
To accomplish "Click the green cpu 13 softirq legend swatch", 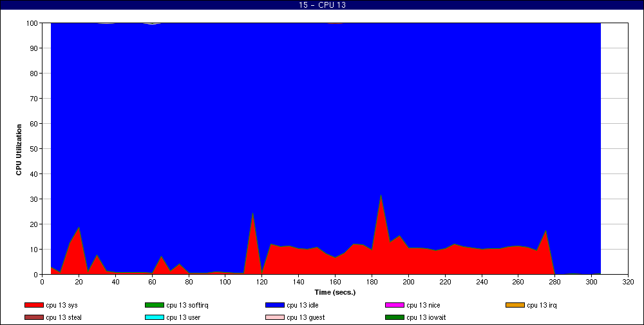I will (x=155, y=305).
